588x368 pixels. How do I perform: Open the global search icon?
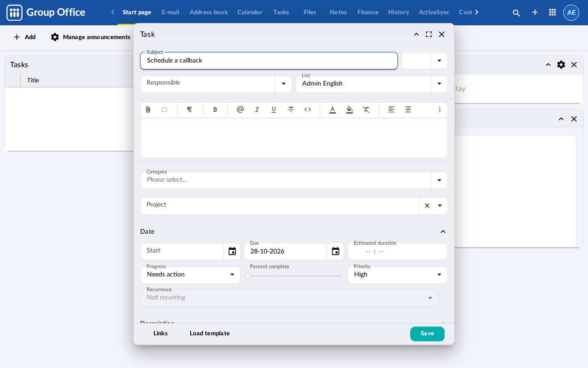point(516,12)
